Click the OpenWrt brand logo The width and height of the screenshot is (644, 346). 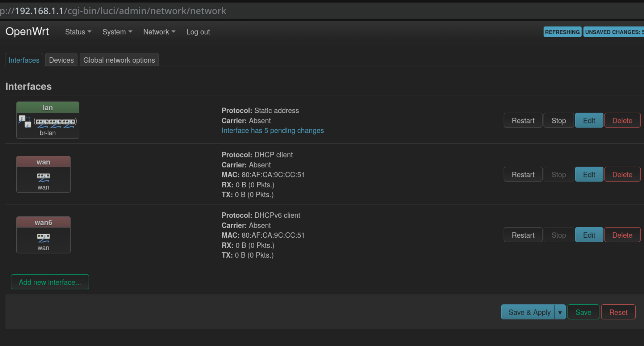coord(27,32)
